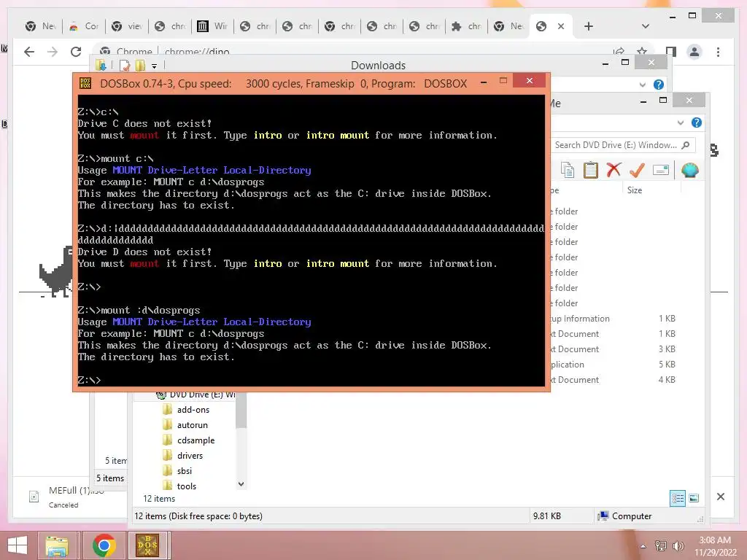Switch to the 'Wir' Chrome tab with museum icon
Image resolution: width=747 pixels, height=560 pixels.
pyautogui.click(x=212, y=26)
